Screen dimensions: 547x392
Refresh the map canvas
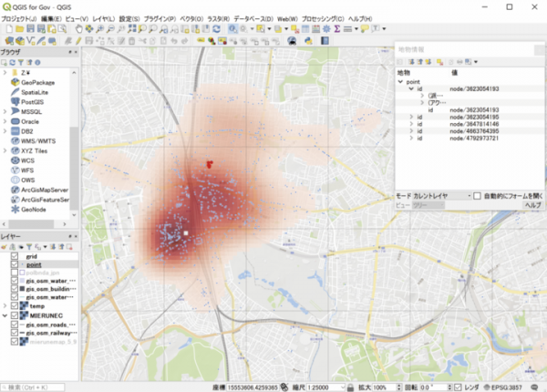(x=216, y=29)
